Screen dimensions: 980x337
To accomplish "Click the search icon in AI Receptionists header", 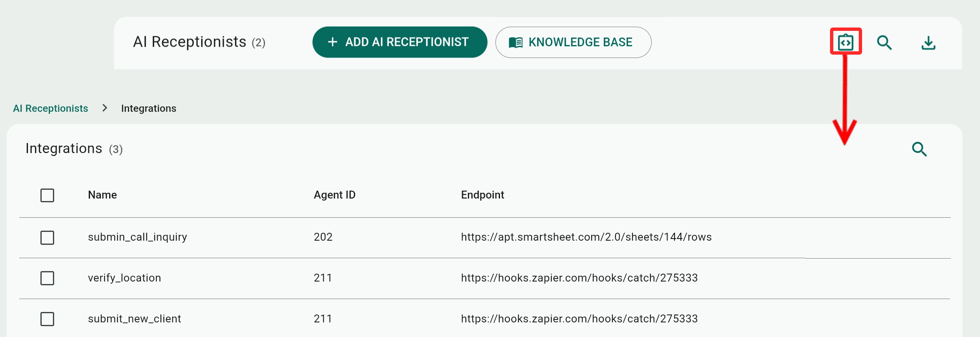I will pos(884,43).
